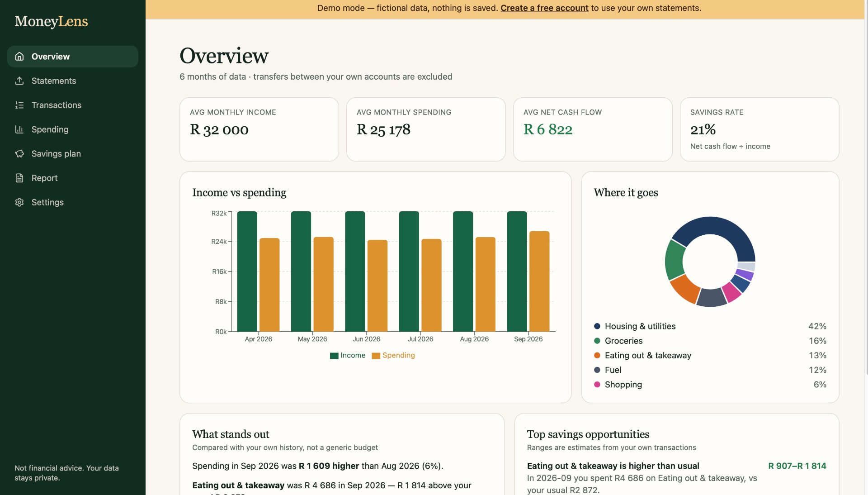Select the 21% savings rate value
Image resolution: width=868 pixels, height=495 pixels.
pyautogui.click(x=703, y=130)
